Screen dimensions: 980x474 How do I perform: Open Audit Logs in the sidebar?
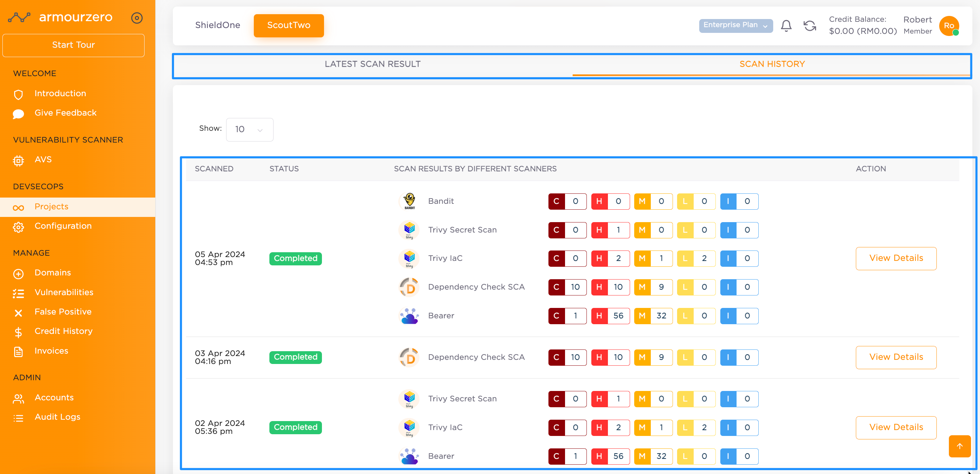[57, 417]
